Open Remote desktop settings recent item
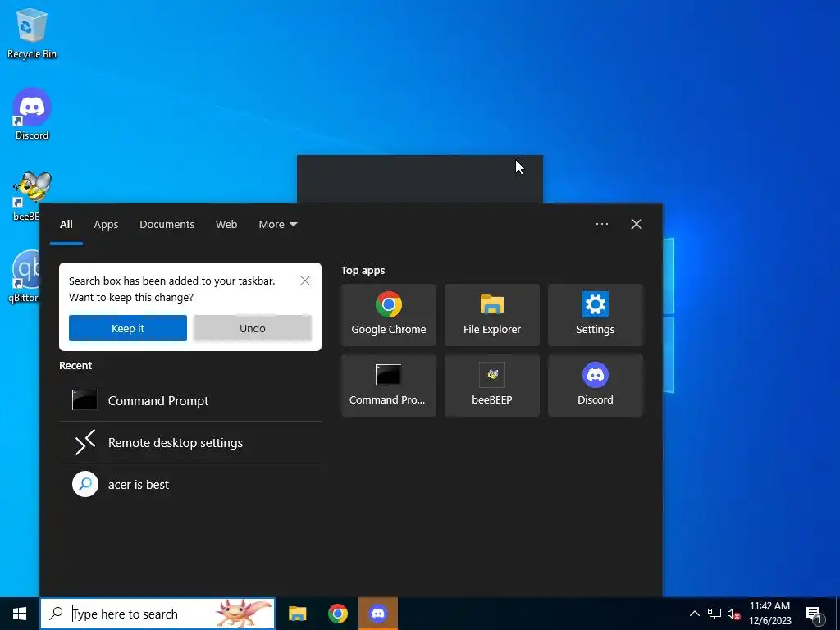This screenshot has width=840, height=630. coord(190,442)
